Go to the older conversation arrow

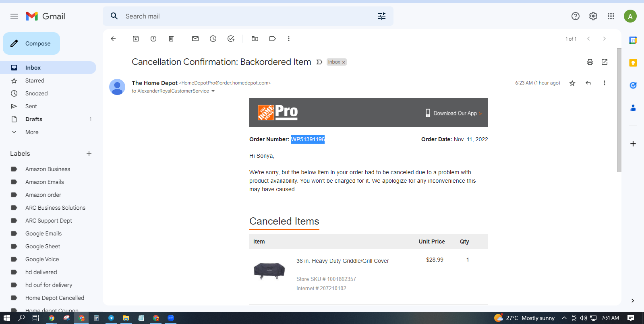pos(604,39)
